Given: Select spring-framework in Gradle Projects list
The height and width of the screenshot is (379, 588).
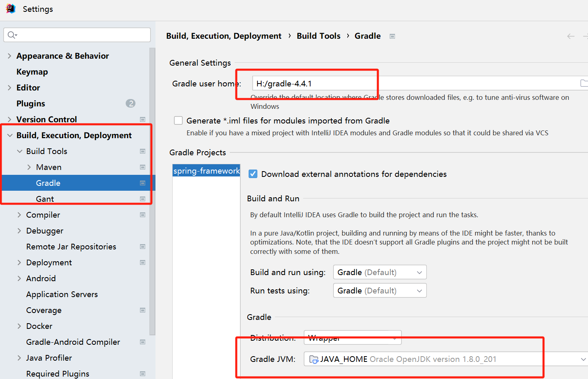Looking at the screenshot, I should tap(206, 171).
